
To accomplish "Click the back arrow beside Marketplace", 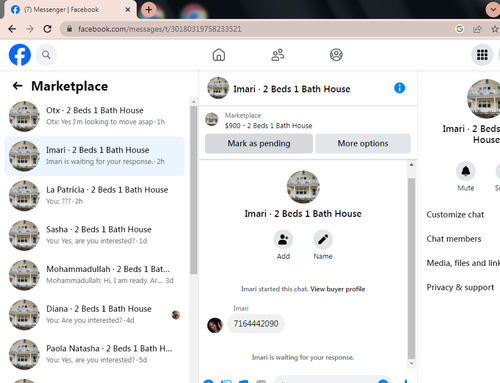I will pos(17,86).
